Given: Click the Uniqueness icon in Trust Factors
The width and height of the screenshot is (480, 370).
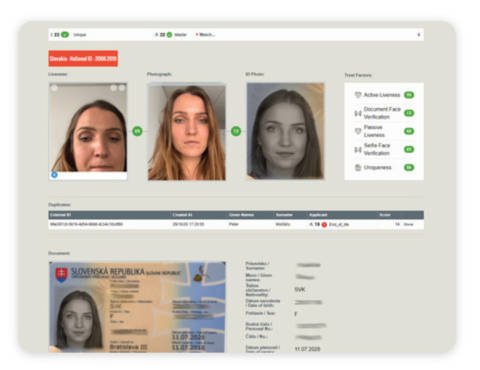Looking at the screenshot, I should pos(358,167).
